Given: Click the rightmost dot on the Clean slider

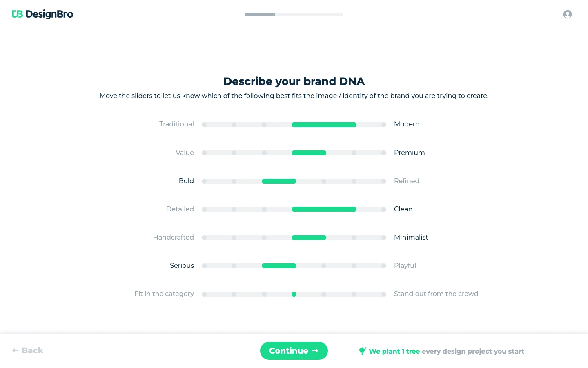Looking at the screenshot, I should click(x=383, y=209).
